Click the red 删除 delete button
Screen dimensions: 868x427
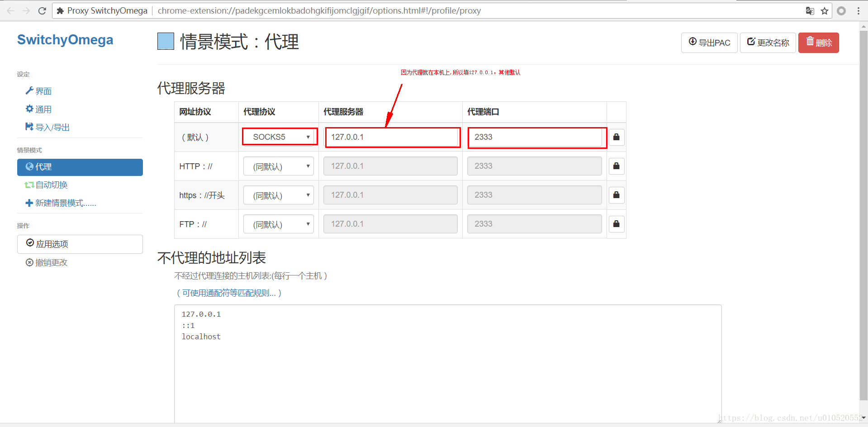pyautogui.click(x=819, y=43)
